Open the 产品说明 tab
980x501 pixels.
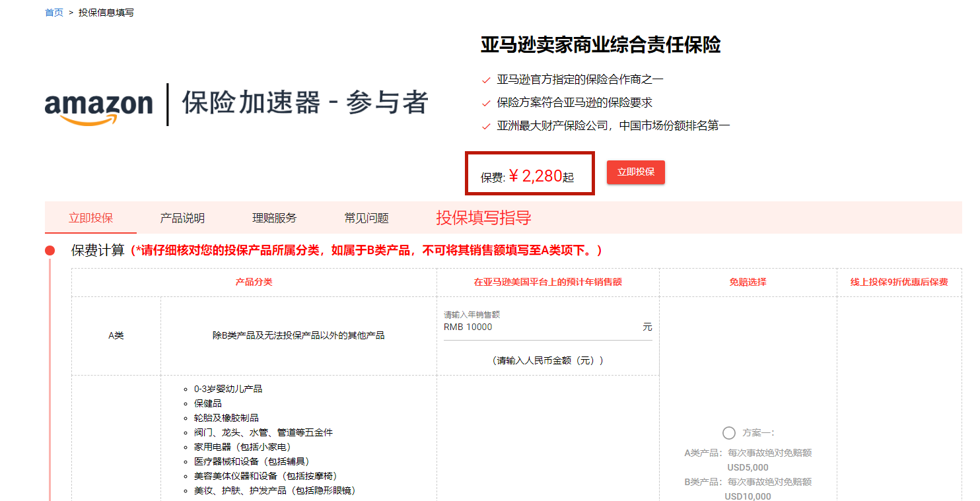click(x=182, y=218)
